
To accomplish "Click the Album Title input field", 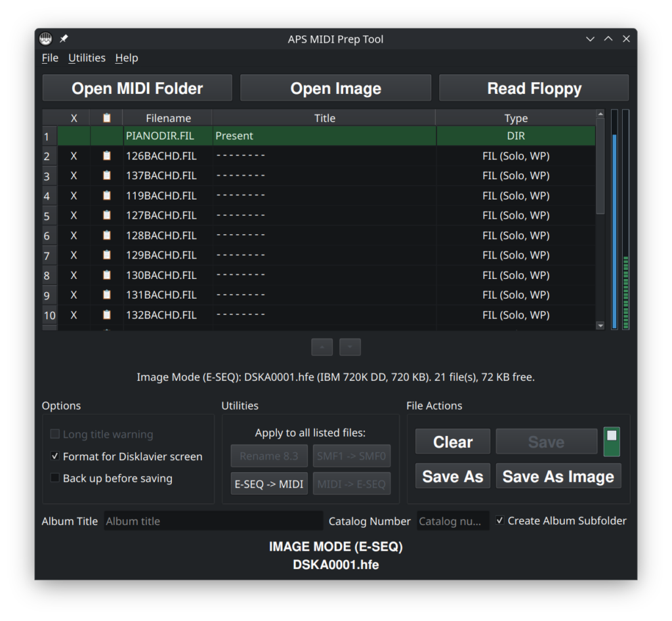I will pos(213,521).
